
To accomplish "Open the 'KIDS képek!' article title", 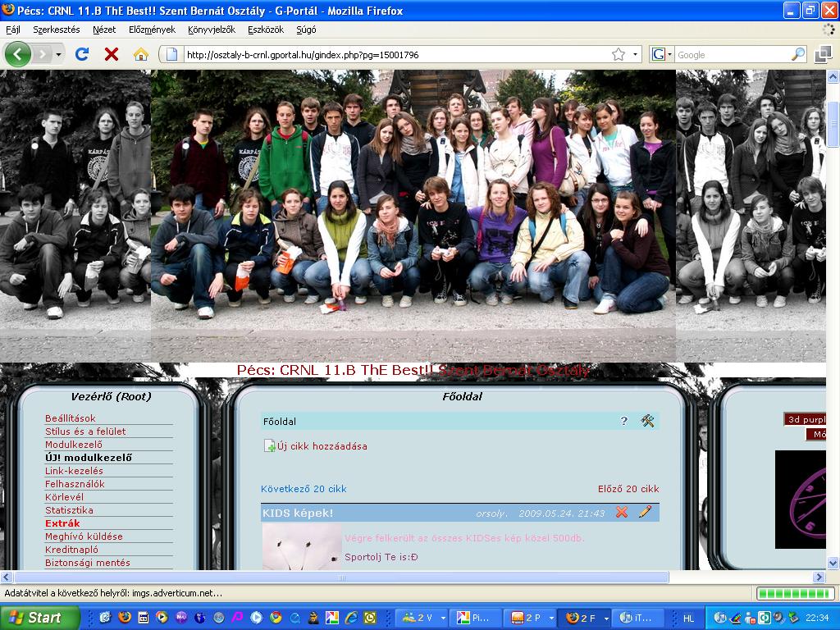I will pyautogui.click(x=298, y=514).
